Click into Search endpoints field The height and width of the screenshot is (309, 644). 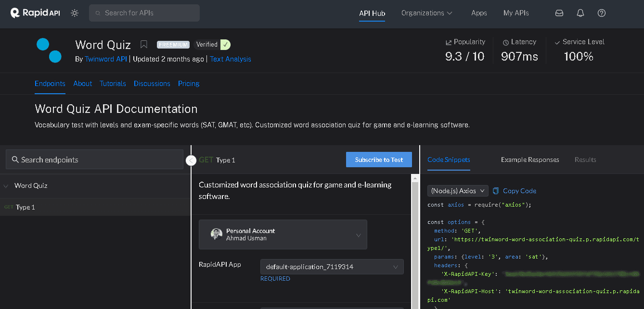94,160
